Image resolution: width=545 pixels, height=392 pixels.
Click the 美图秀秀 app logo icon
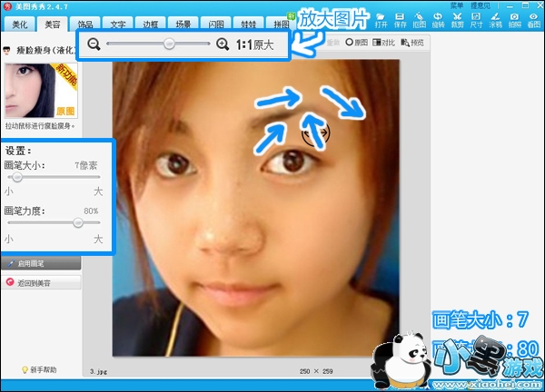(7, 6)
